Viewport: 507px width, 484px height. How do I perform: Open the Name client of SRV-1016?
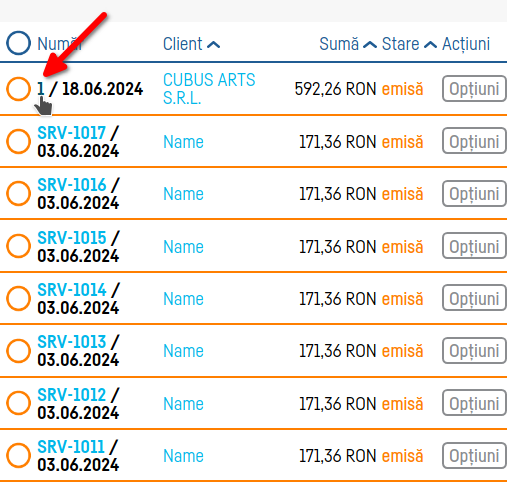[183, 194]
